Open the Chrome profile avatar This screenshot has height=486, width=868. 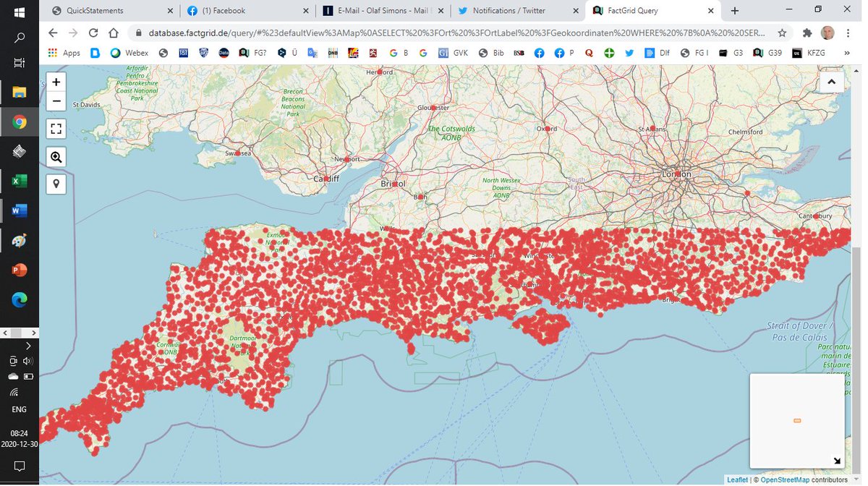[x=827, y=33]
